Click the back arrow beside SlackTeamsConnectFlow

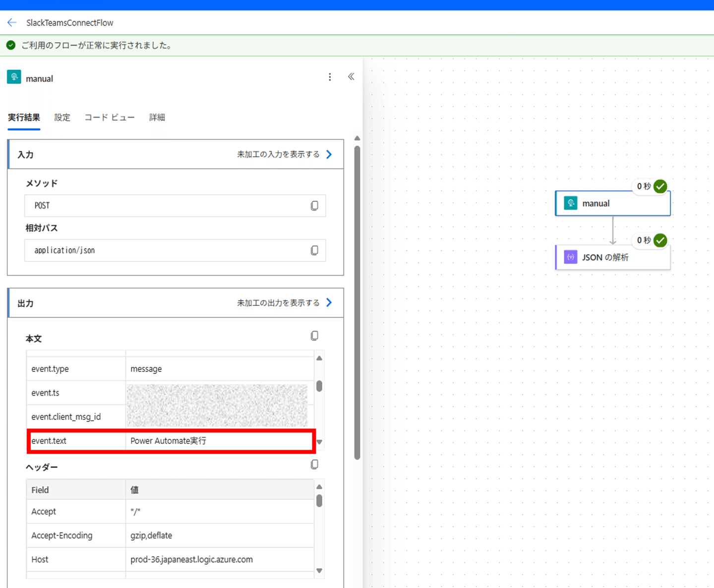12,23
